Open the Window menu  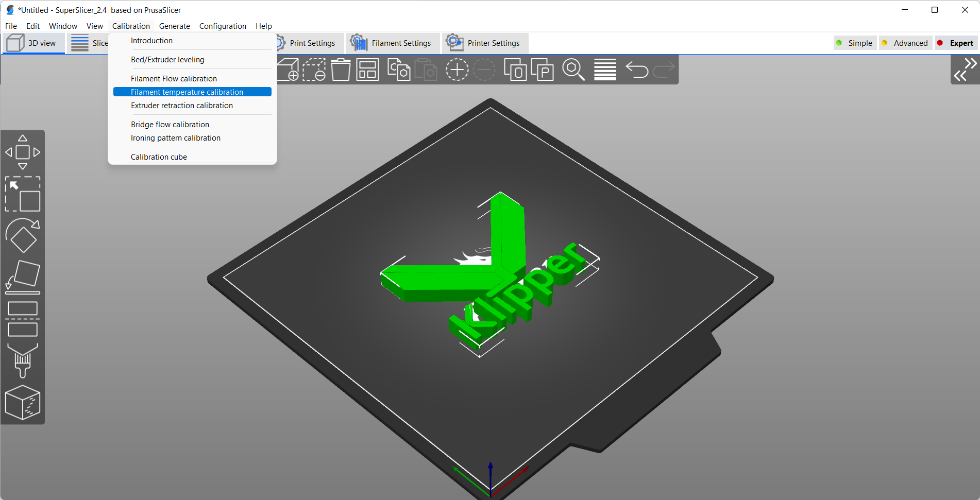coord(63,26)
